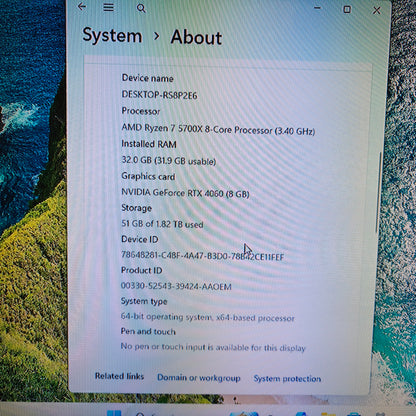Click the AMD Ryzen 7 5700X processor text
416x416 pixels.
[218, 129]
